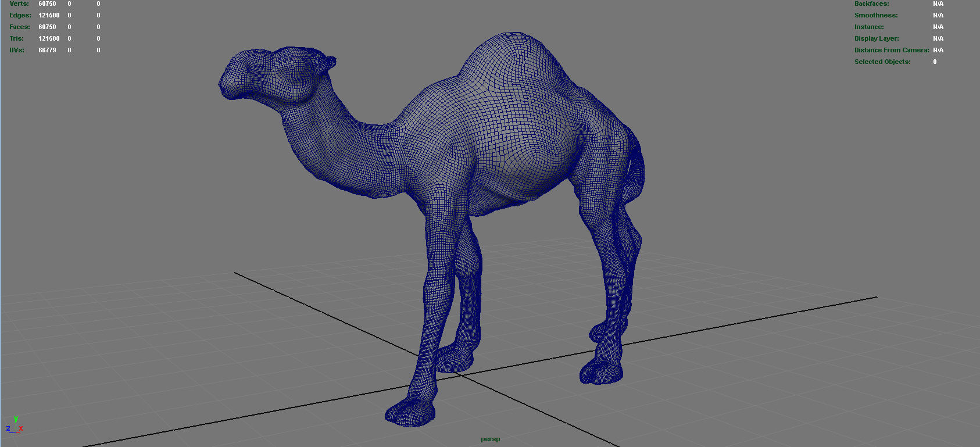Click the N/A value beside Instance
This screenshot has width=980, height=447.
(938, 27)
